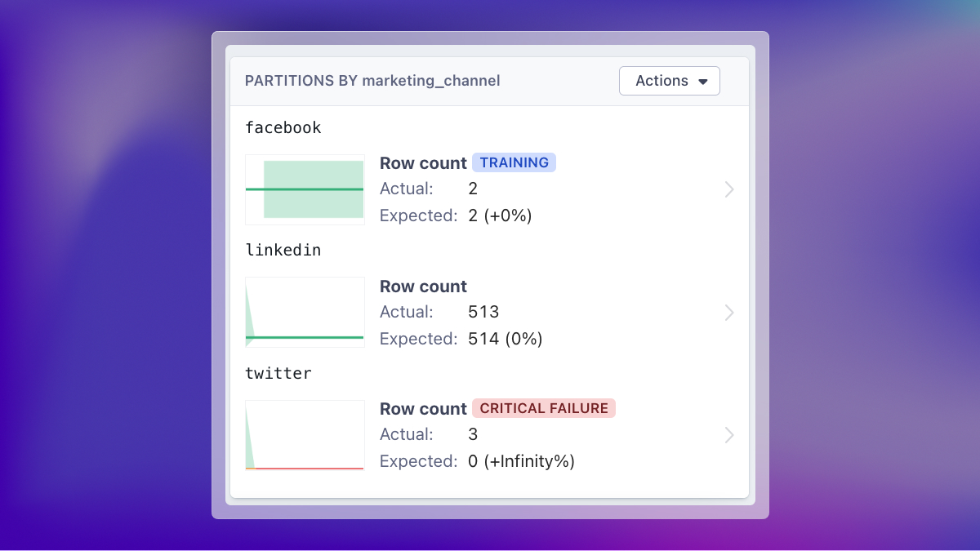
Task: Click linkedin actual value 513
Action: pos(483,312)
